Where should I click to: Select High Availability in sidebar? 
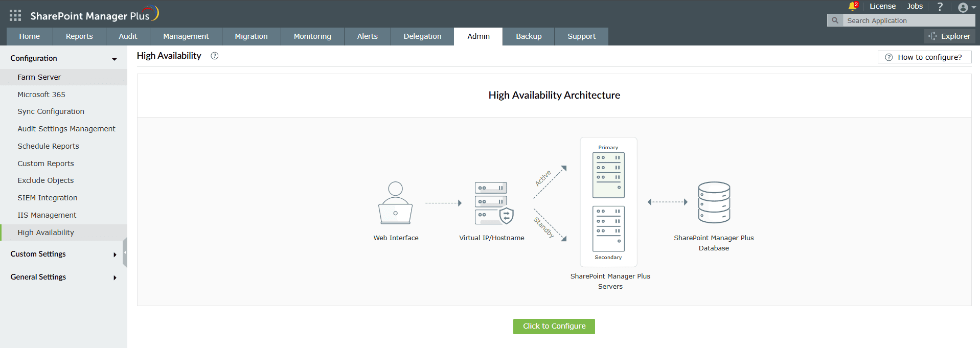(x=63, y=233)
